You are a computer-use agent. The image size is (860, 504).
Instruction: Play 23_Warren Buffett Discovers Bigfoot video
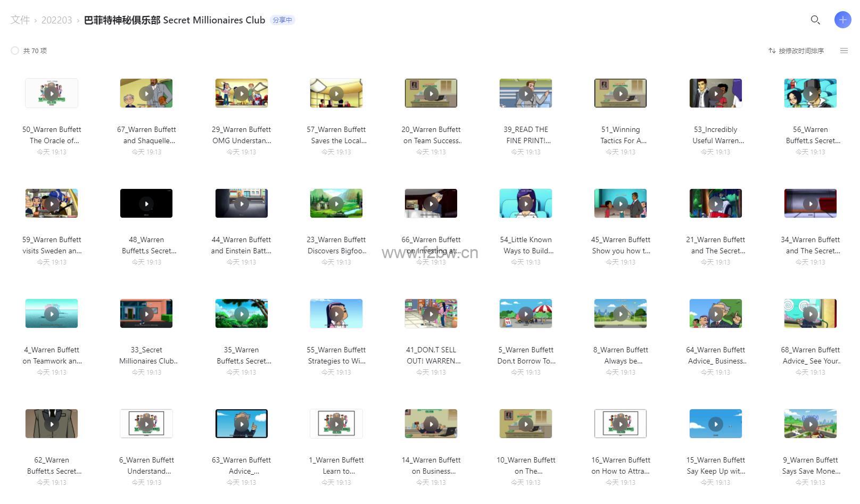coord(336,203)
